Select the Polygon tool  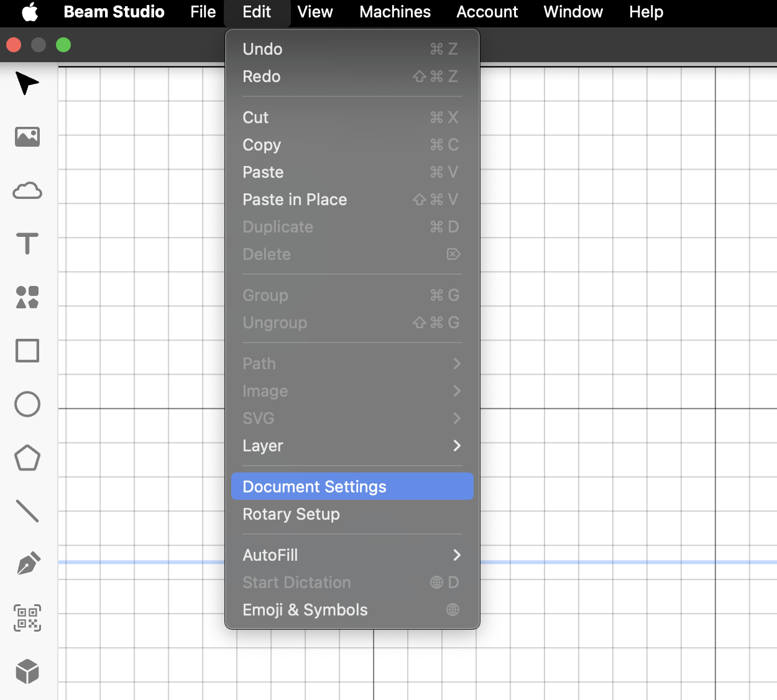pyautogui.click(x=27, y=458)
